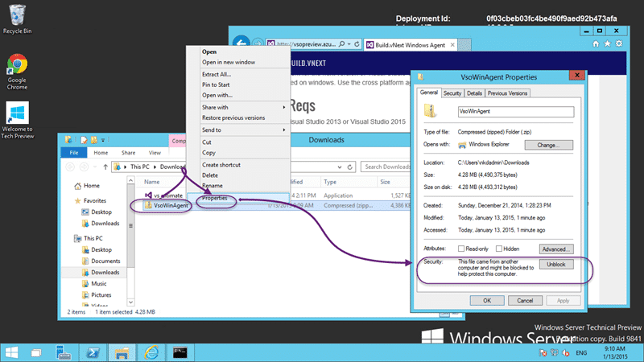Click the volume icon in the tray

[x=566, y=352]
